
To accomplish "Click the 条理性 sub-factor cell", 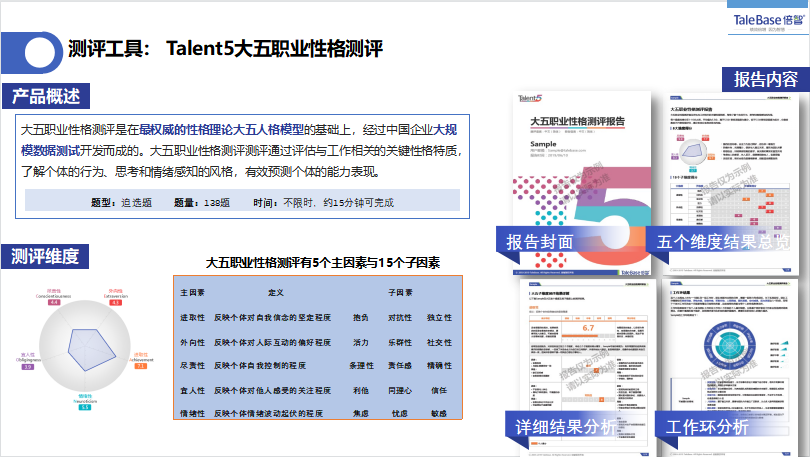I will point(361,366).
